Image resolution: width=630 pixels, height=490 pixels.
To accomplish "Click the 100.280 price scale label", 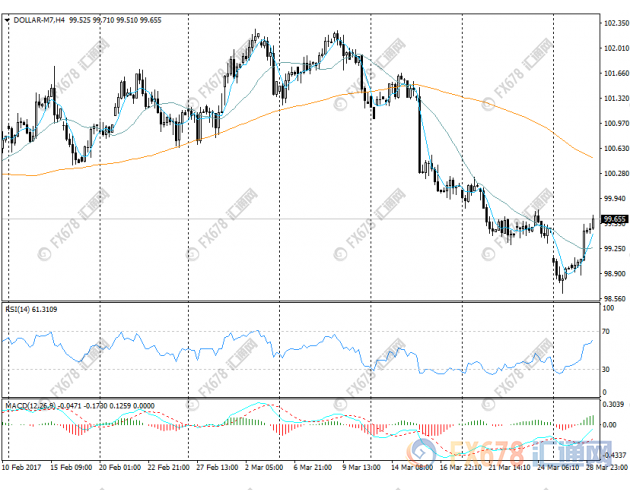I will click(x=615, y=174).
